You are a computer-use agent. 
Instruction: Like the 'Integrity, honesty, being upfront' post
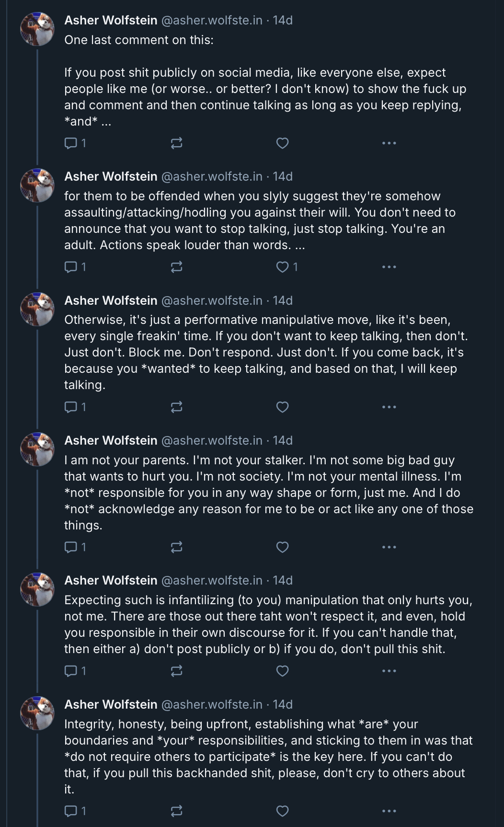[x=283, y=811]
